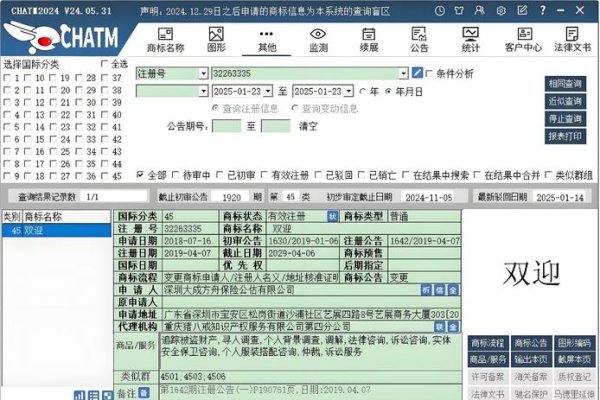This screenshot has width=600, height=400.
Task: Click the 析 icon in applicant row
Action: point(426,290)
